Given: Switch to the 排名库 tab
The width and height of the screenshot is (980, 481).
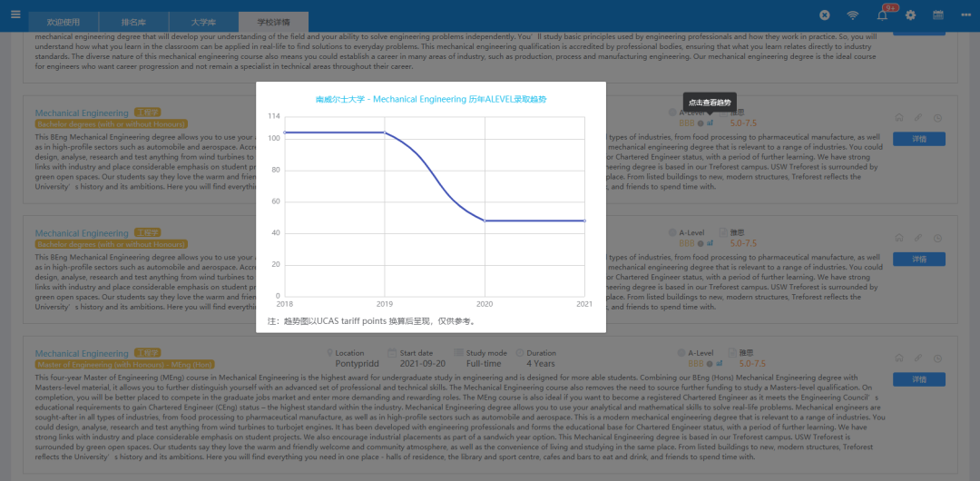Looking at the screenshot, I should [133, 22].
